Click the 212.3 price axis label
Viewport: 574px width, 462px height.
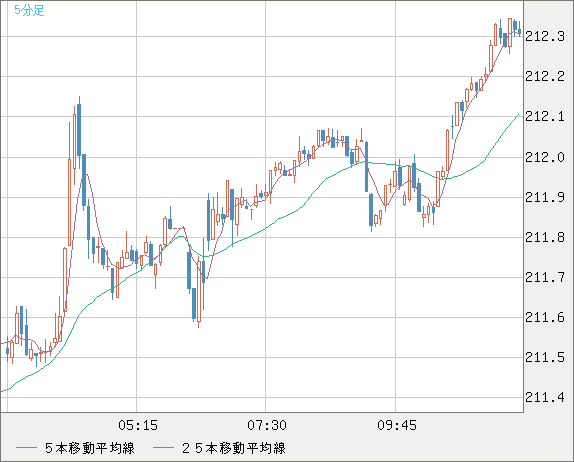pyautogui.click(x=545, y=37)
